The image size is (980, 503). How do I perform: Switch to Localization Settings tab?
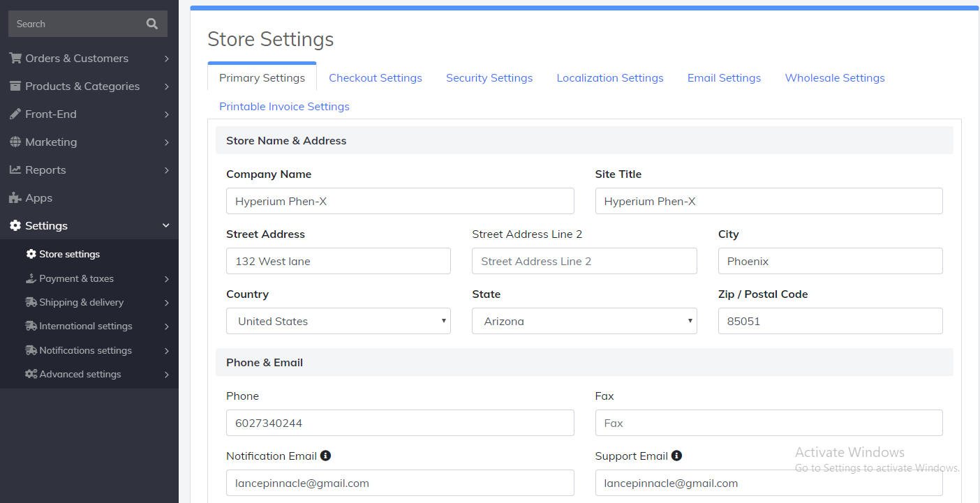coord(610,77)
